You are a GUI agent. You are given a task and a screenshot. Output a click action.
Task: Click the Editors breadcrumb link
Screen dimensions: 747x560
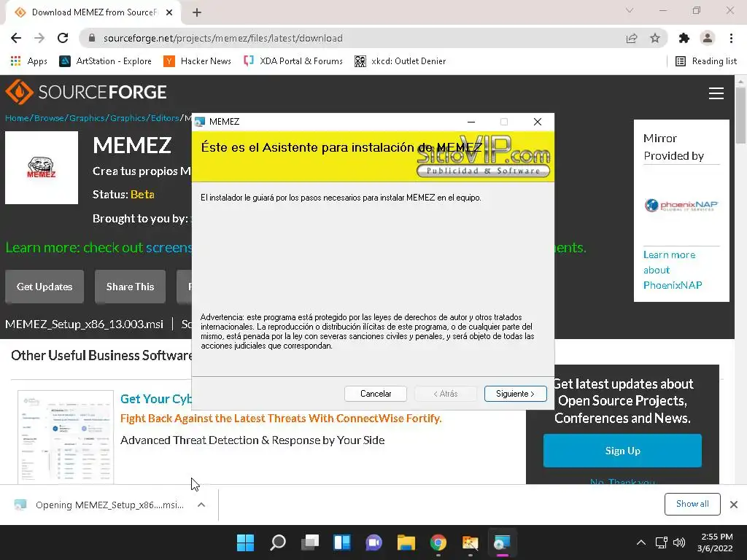click(x=165, y=117)
